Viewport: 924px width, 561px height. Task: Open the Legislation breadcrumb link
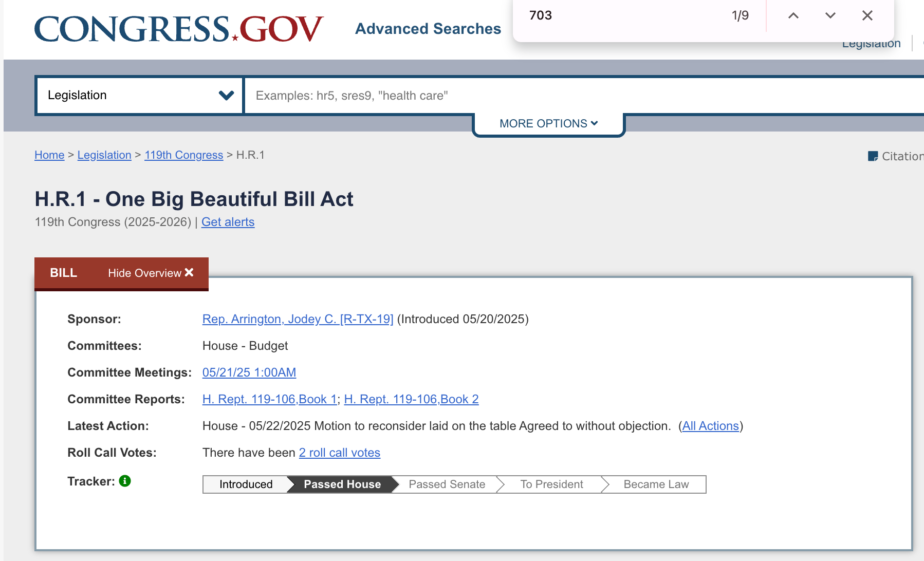pos(104,155)
